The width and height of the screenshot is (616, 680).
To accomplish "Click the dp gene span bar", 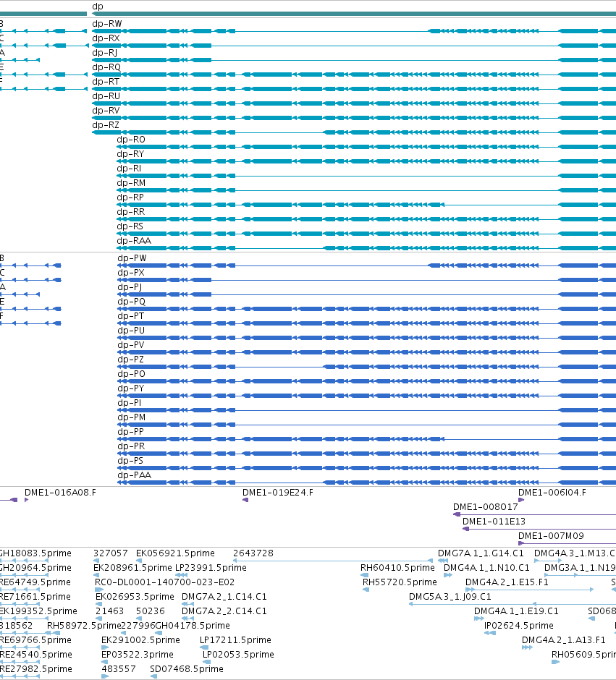I will (x=354, y=14).
